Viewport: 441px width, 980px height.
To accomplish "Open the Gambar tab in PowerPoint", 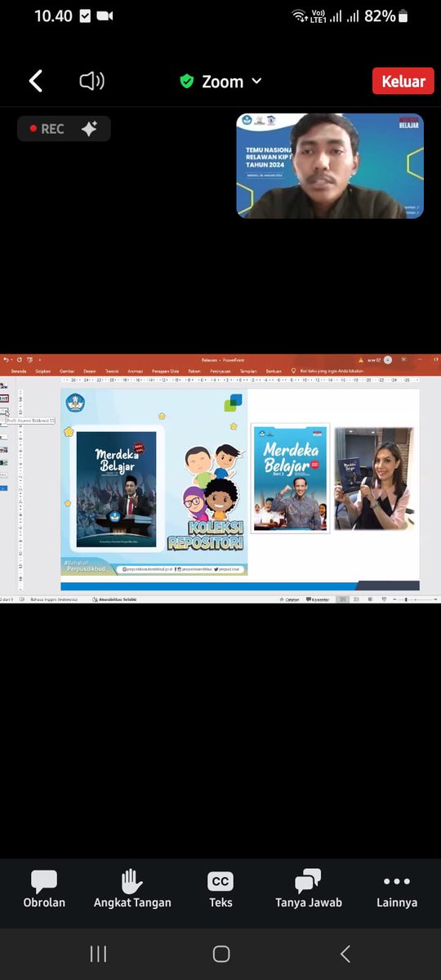I will pos(67,371).
